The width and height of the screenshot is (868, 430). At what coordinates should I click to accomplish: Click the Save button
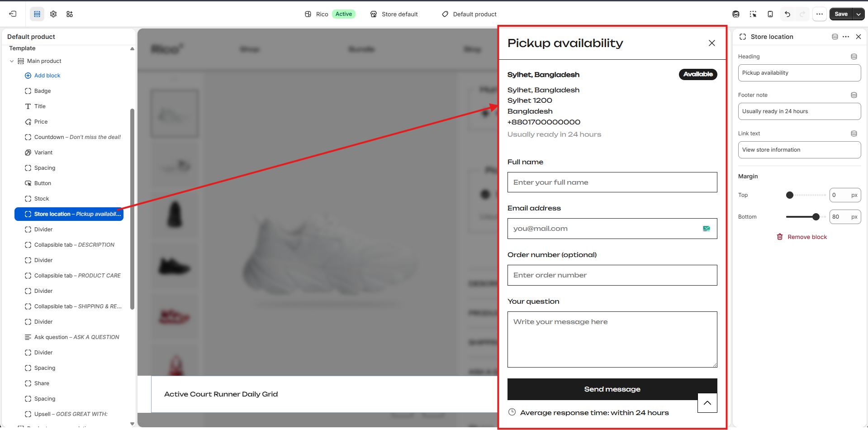tap(841, 14)
